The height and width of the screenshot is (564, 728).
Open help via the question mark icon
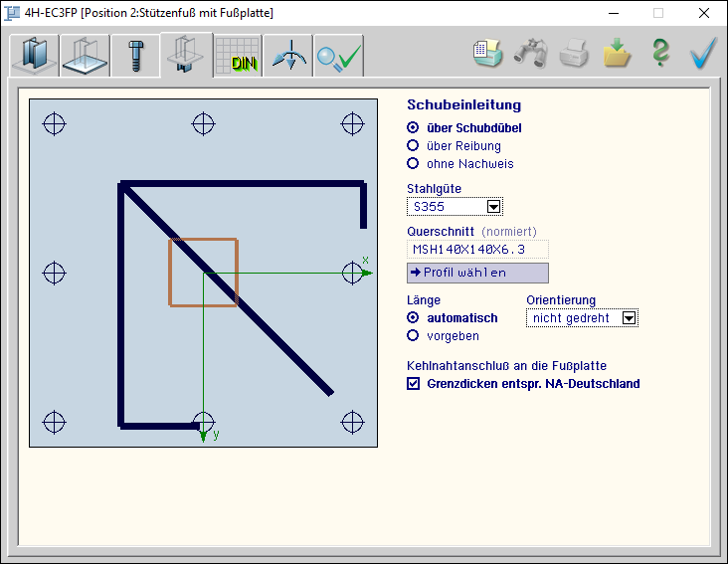click(x=660, y=54)
